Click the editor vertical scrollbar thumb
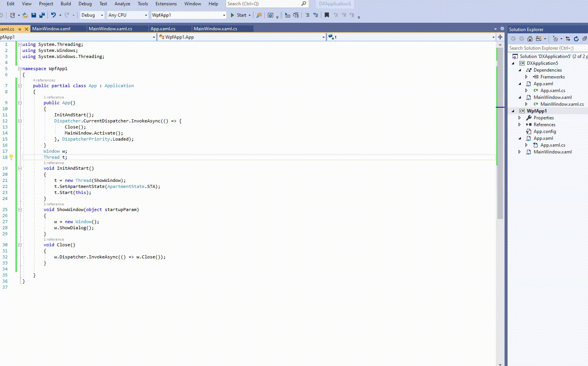The image size is (588, 366). (500, 133)
